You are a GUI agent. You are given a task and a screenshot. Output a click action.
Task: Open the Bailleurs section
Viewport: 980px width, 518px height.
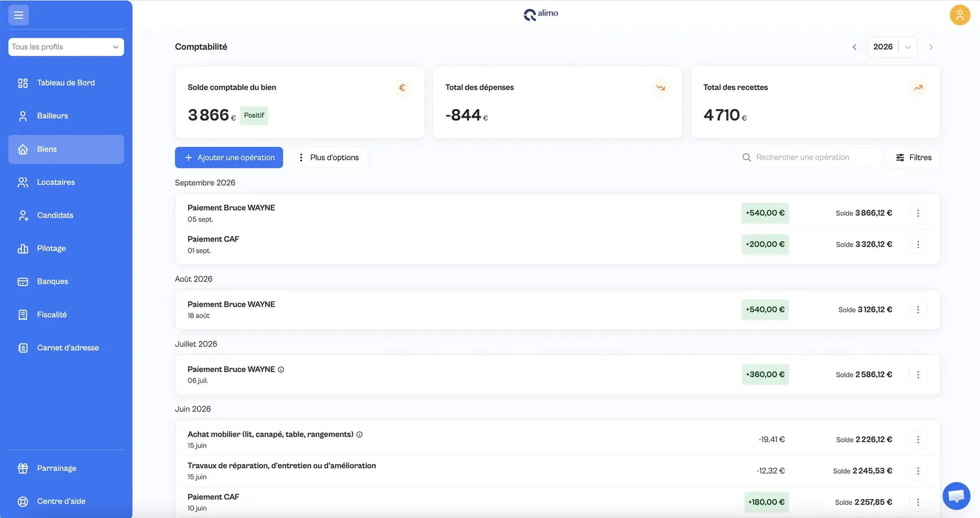coord(66,116)
